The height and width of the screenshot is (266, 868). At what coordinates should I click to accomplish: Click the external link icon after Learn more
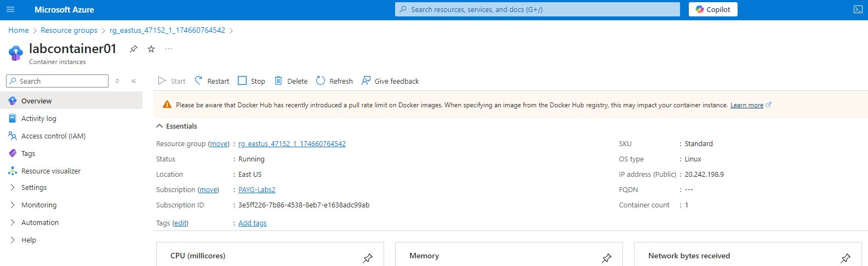(768, 105)
